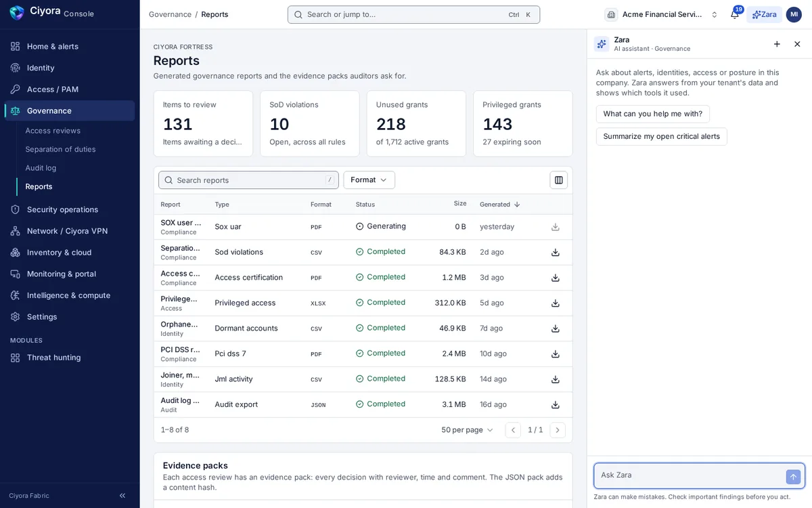The height and width of the screenshot is (508, 812).
Task: Download the Access certification report
Action: [556, 278]
